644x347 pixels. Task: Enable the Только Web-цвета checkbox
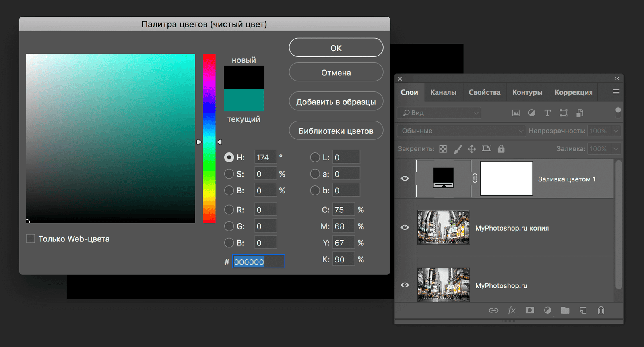point(31,239)
